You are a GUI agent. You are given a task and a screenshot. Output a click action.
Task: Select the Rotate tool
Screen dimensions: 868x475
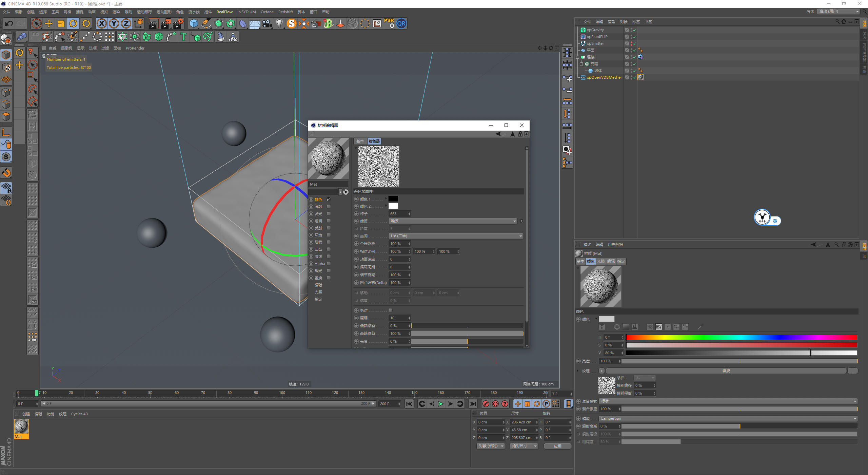coord(73,23)
